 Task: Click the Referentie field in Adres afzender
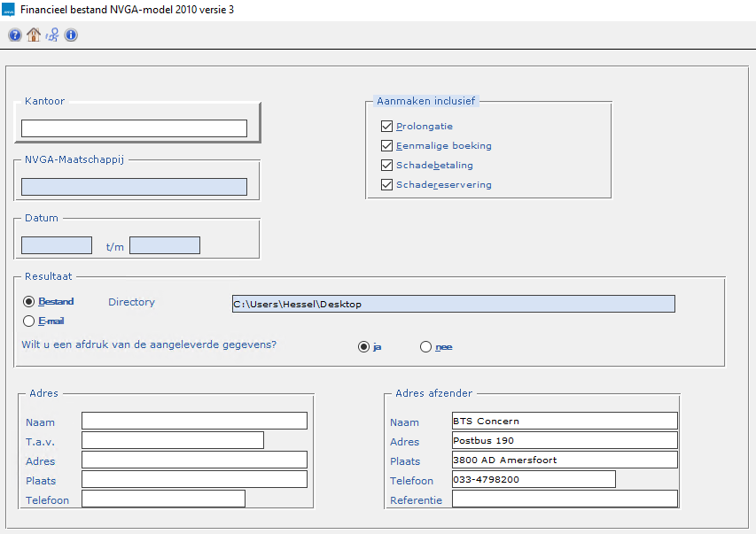565,499
